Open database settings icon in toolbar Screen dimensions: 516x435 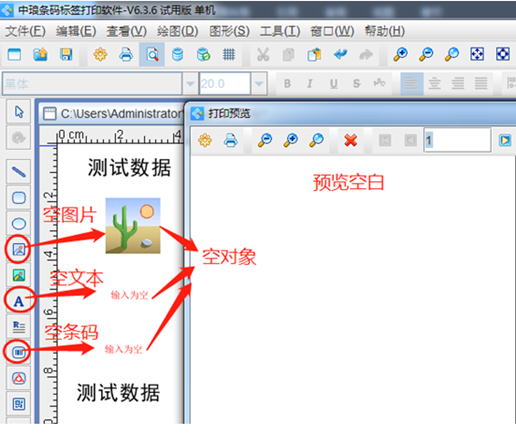178,54
